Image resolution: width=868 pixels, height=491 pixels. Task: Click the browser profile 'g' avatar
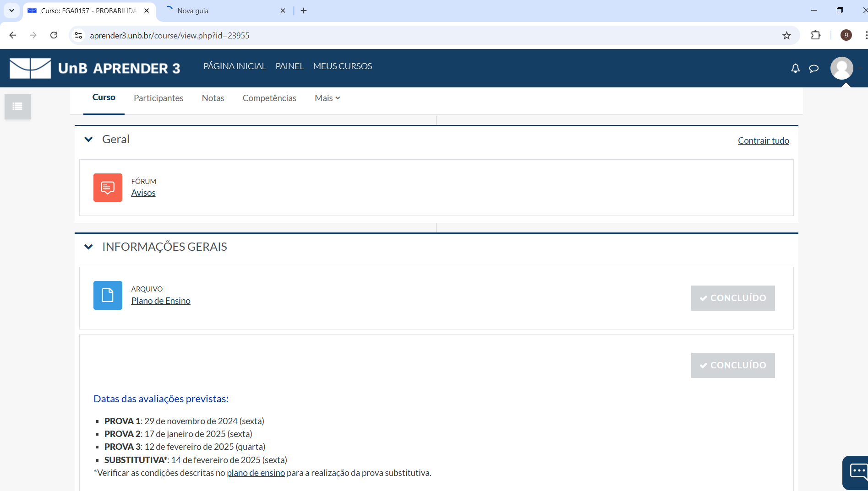(846, 35)
